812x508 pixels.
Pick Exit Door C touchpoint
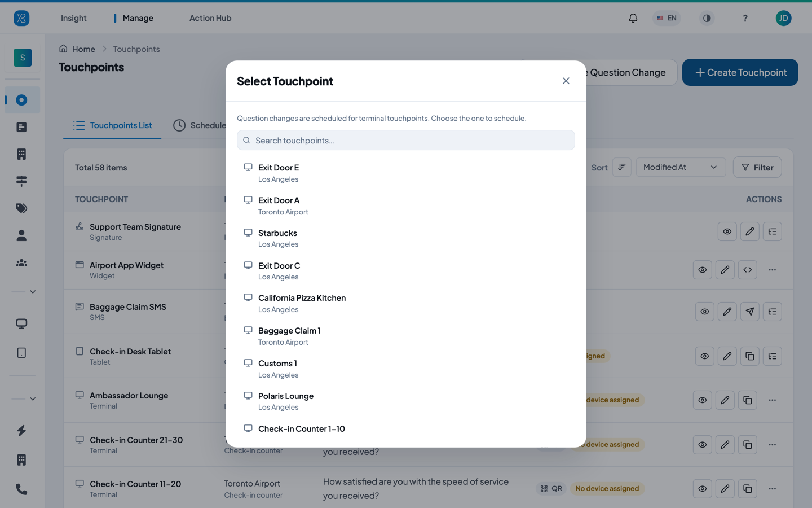(x=405, y=271)
